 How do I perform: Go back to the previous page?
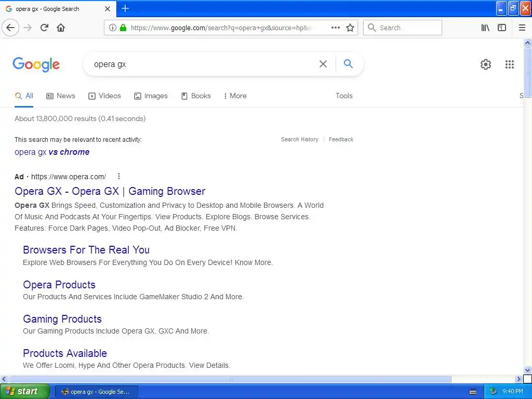coord(10,28)
